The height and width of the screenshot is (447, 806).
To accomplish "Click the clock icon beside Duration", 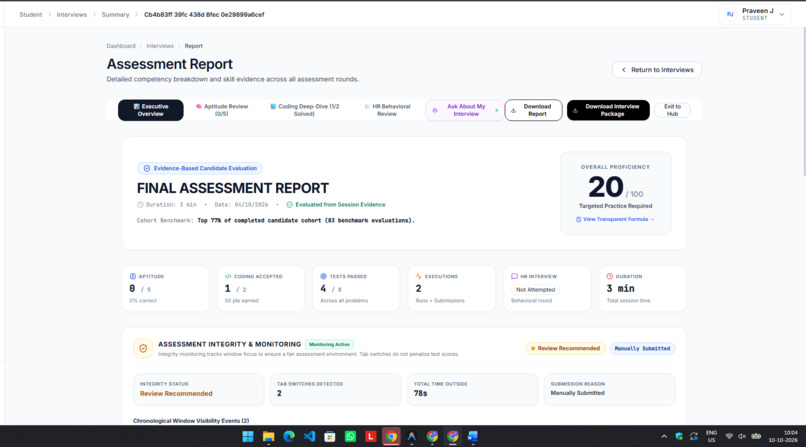I will (x=140, y=204).
